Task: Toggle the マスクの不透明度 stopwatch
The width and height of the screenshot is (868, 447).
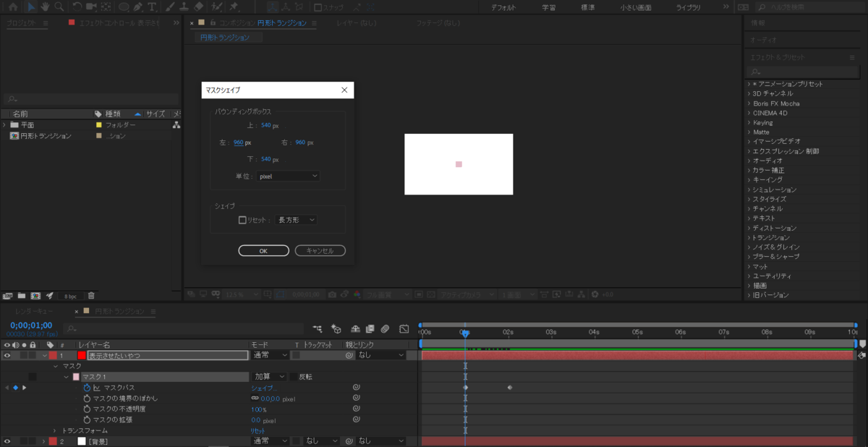Action: pos(87,409)
